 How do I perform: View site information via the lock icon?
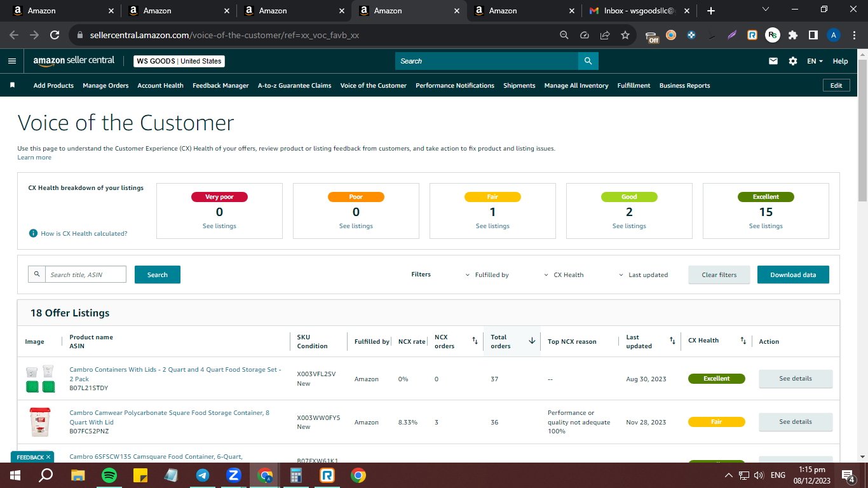80,35
